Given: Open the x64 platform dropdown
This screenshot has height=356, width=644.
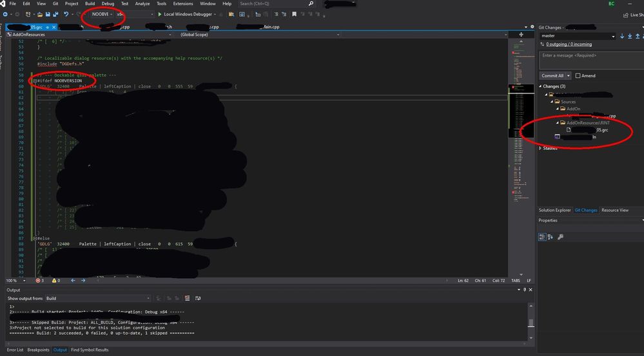Looking at the screenshot, I should click(135, 14).
